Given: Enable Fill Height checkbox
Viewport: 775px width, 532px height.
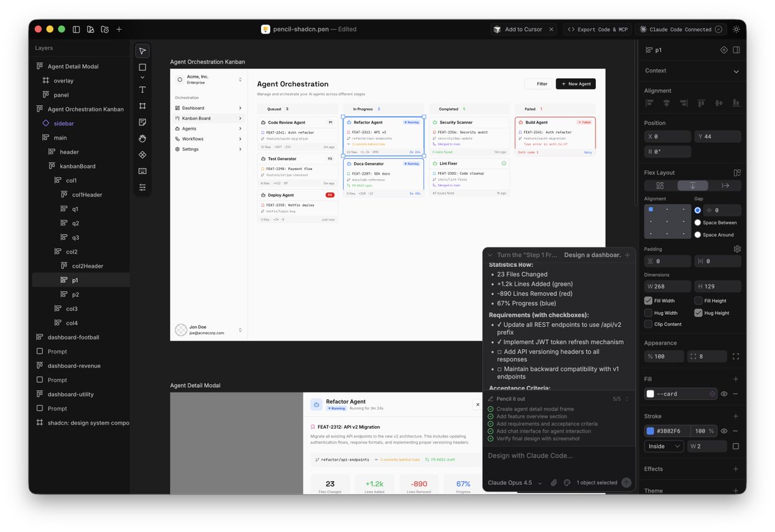Looking at the screenshot, I should (698, 301).
